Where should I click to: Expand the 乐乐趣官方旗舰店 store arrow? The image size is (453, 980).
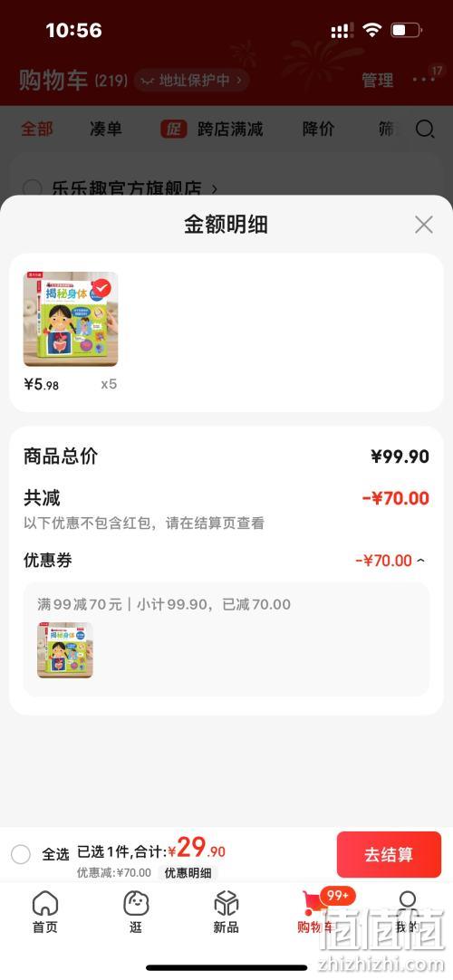[215, 188]
